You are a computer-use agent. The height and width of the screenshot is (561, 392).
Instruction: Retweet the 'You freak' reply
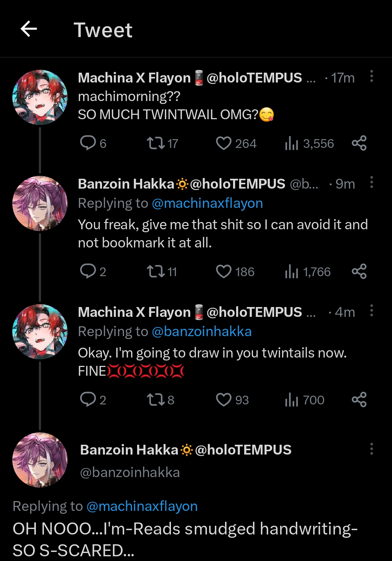(155, 272)
